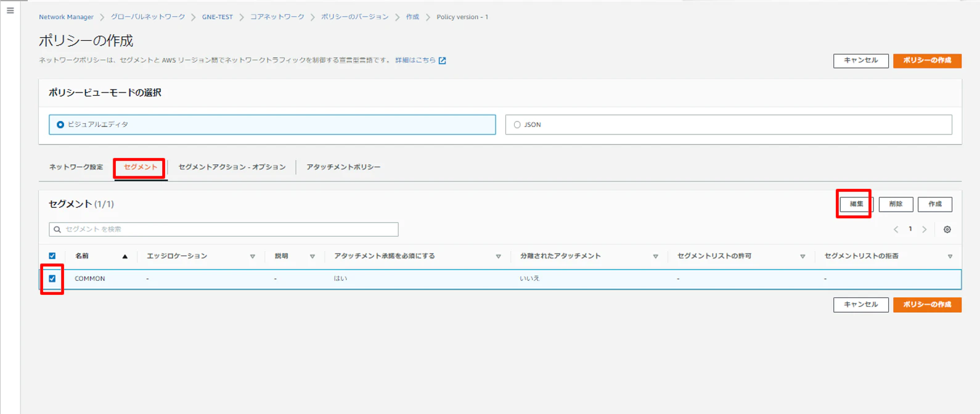Image resolution: width=980 pixels, height=414 pixels.
Task: Sort by 分離されたアタッチメント column arrow
Action: (656, 257)
